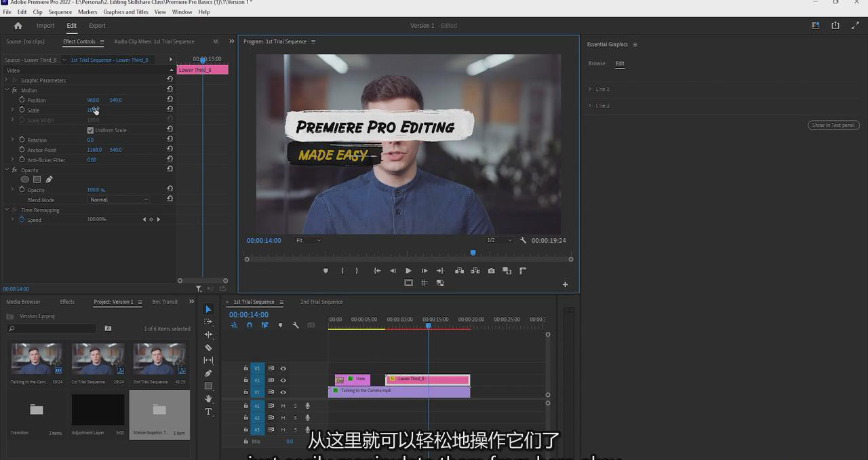This screenshot has height=460, width=868.
Task: Open the Blend Mode dropdown
Action: (x=119, y=199)
